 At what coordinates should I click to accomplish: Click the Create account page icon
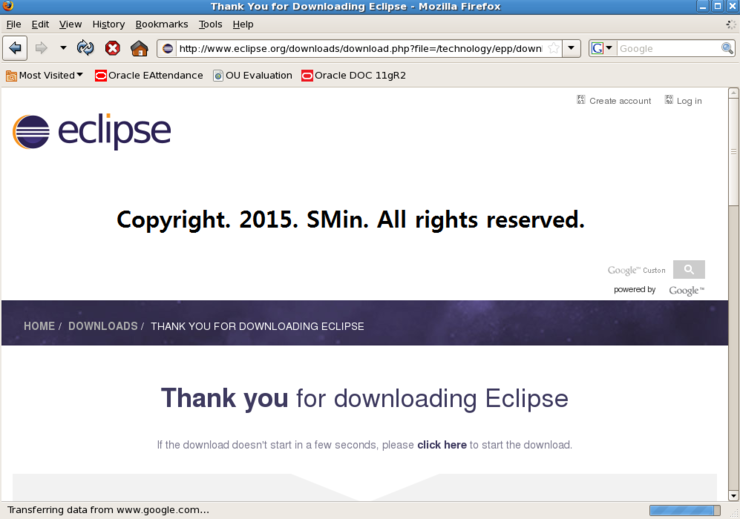click(x=581, y=100)
